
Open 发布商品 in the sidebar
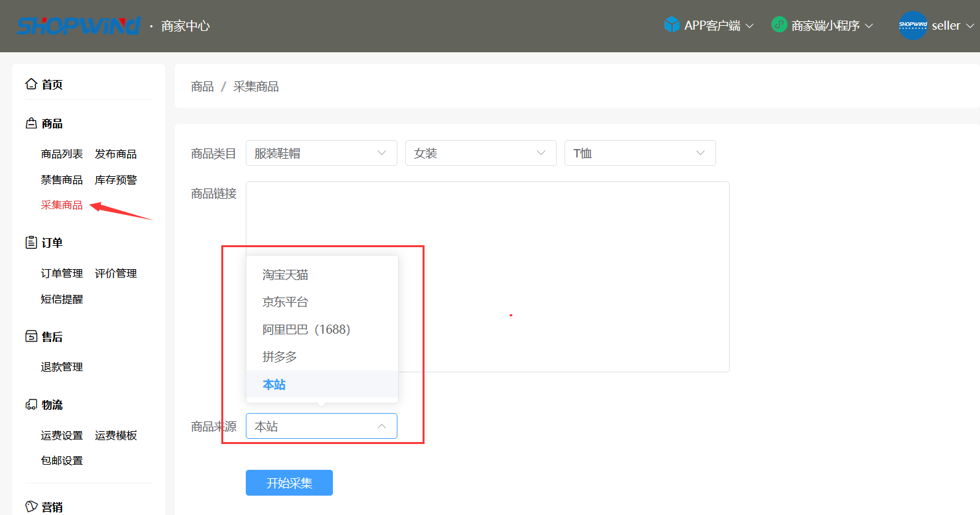click(x=116, y=154)
